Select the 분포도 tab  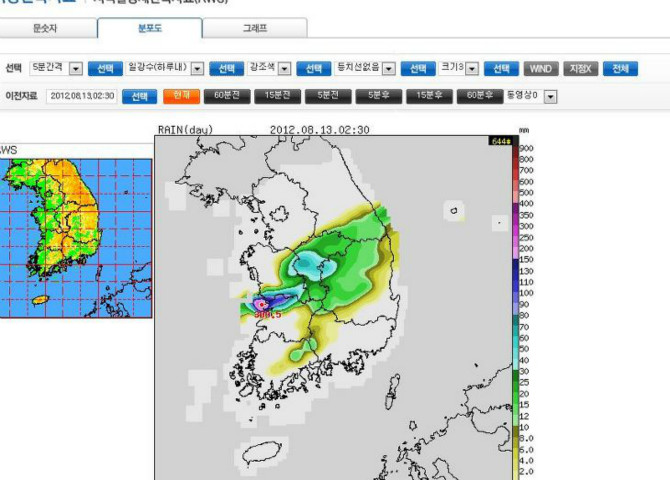click(150, 28)
